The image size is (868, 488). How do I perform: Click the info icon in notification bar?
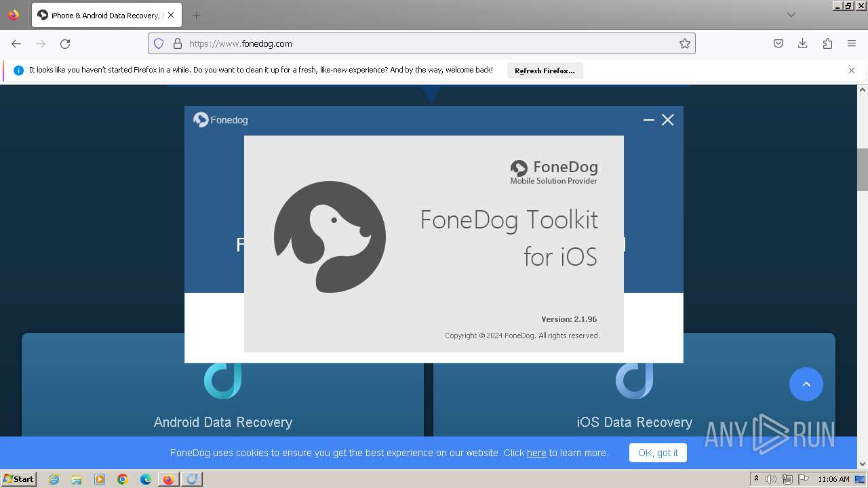click(x=18, y=70)
